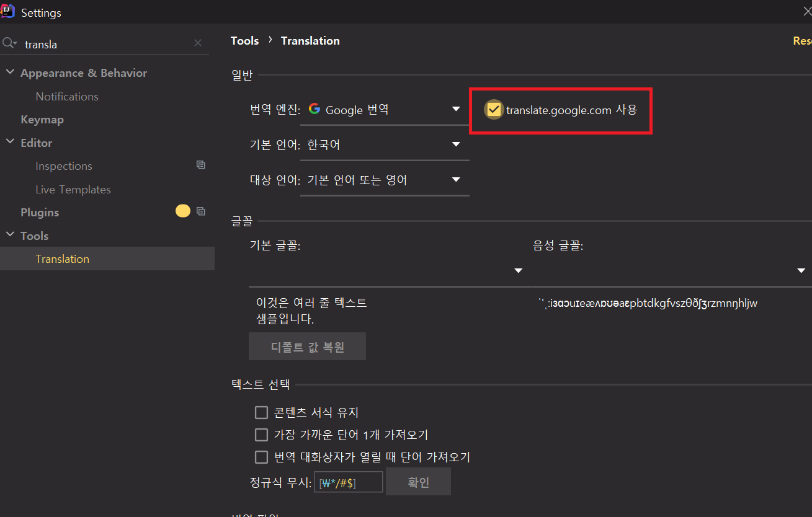
Task: Clear the search field with the X icon
Action: tap(198, 43)
